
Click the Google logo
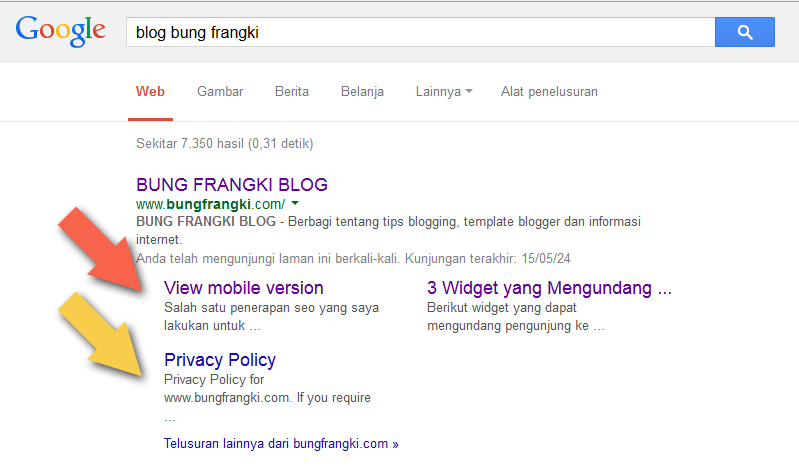(x=61, y=31)
